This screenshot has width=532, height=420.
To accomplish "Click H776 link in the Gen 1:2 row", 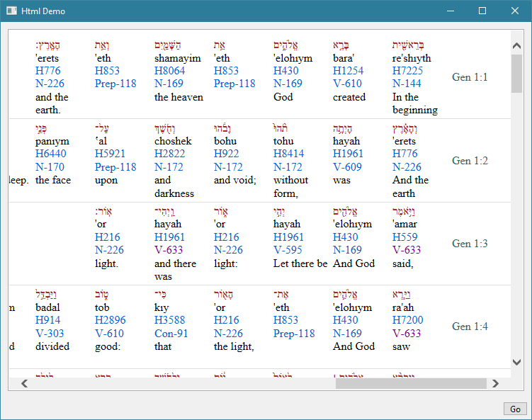I will (x=404, y=154).
